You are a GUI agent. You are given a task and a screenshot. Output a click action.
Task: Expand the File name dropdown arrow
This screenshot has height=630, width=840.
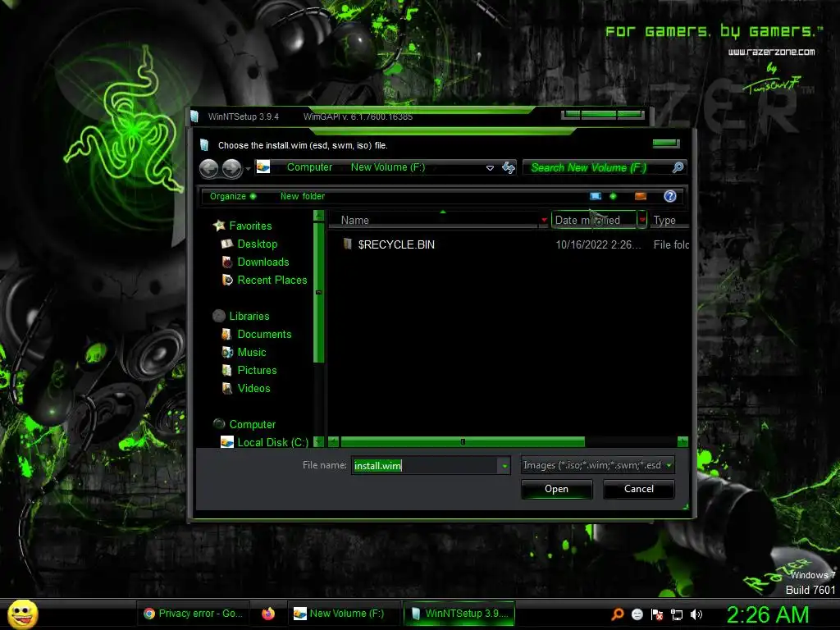pos(504,466)
